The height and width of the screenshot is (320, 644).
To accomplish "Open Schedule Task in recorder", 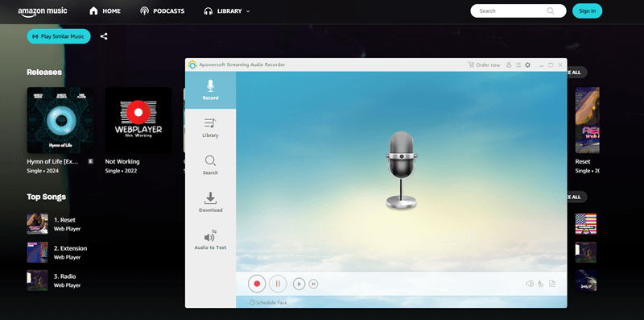I will pyautogui.click(x=268, y=302).
